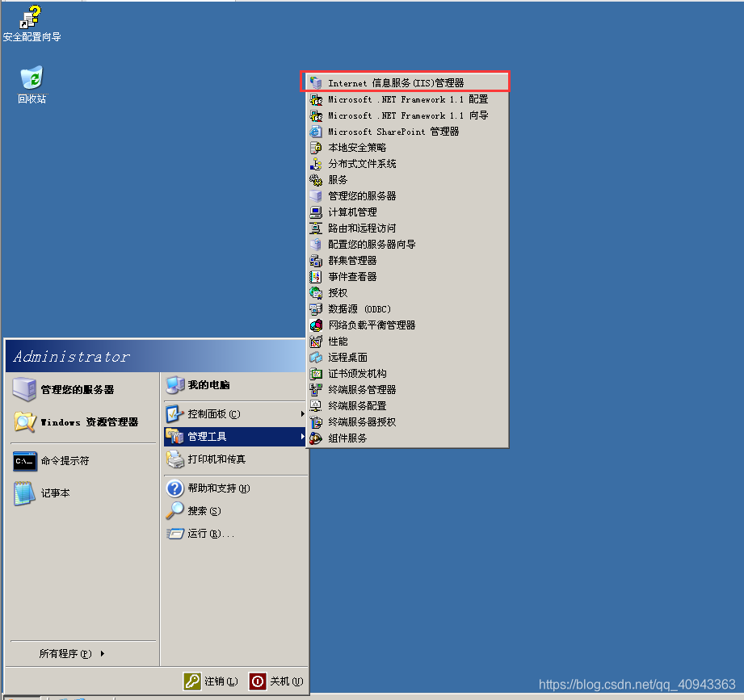The width and height of the screenshot is (744, 700).
Task: Expand the 管理工具 submenu arrow
Action: click(x=302, y=436)
